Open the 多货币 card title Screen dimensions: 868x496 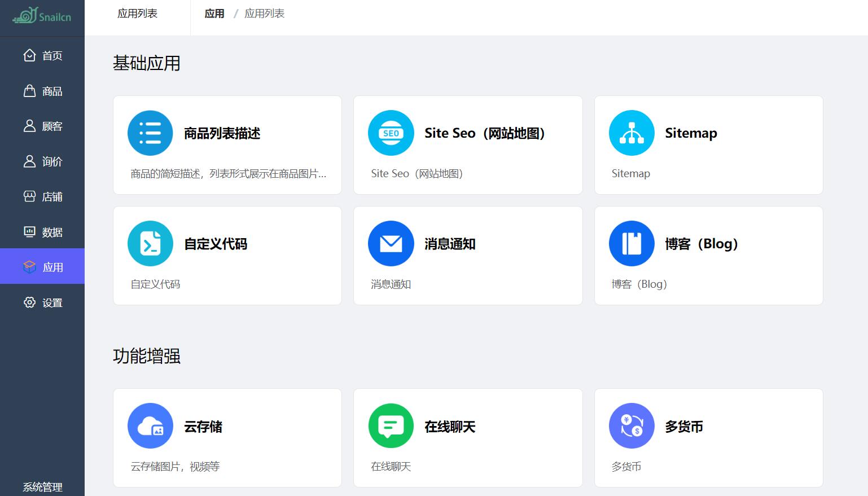pos(684,427)
